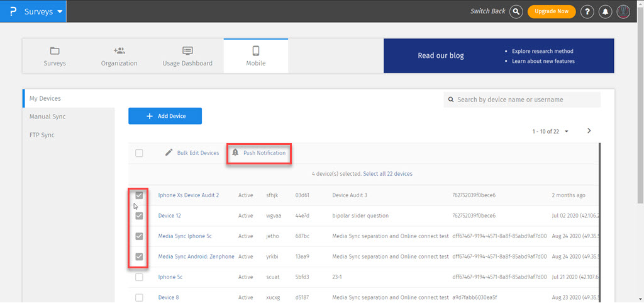Open the notifications bell in header

pos(605,11)
